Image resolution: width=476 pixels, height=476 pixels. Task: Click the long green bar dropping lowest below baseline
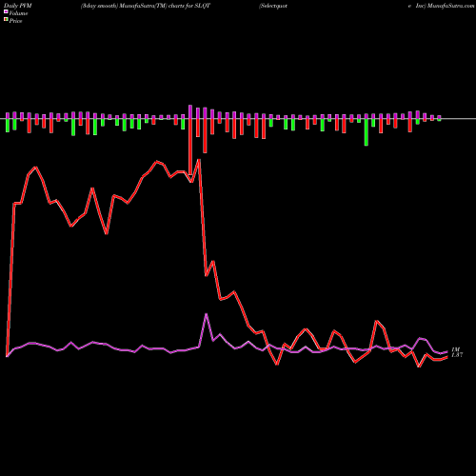point(367,132)
